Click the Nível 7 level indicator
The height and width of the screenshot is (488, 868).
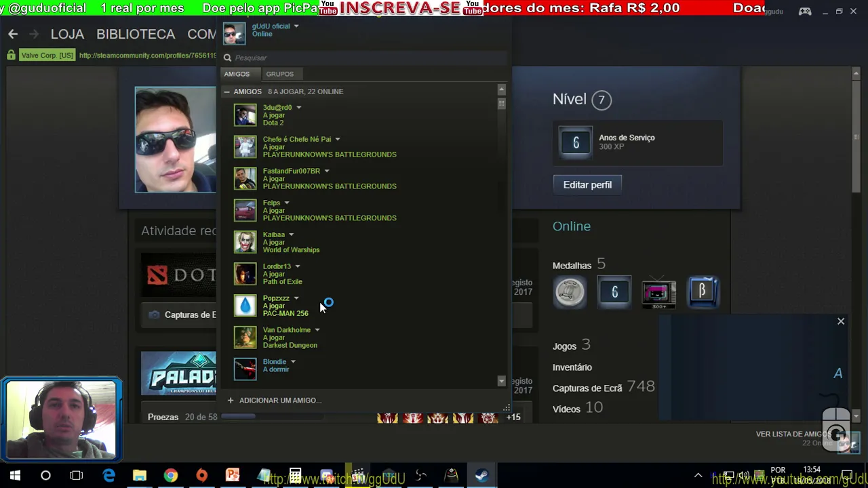click(x=583, y=100)
